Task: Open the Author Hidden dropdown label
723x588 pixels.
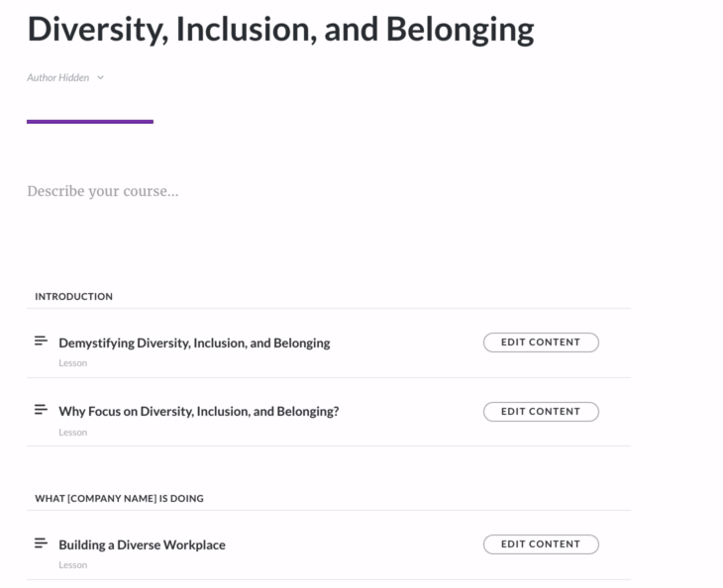Action: tap(58, 78)
